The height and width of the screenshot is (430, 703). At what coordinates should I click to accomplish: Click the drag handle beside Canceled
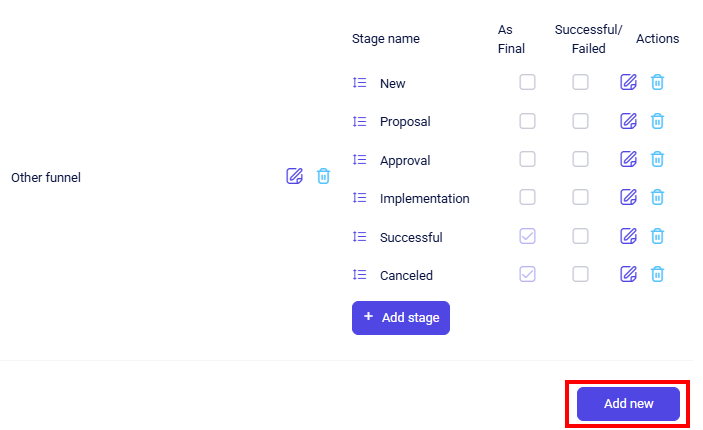pos(360,275)
